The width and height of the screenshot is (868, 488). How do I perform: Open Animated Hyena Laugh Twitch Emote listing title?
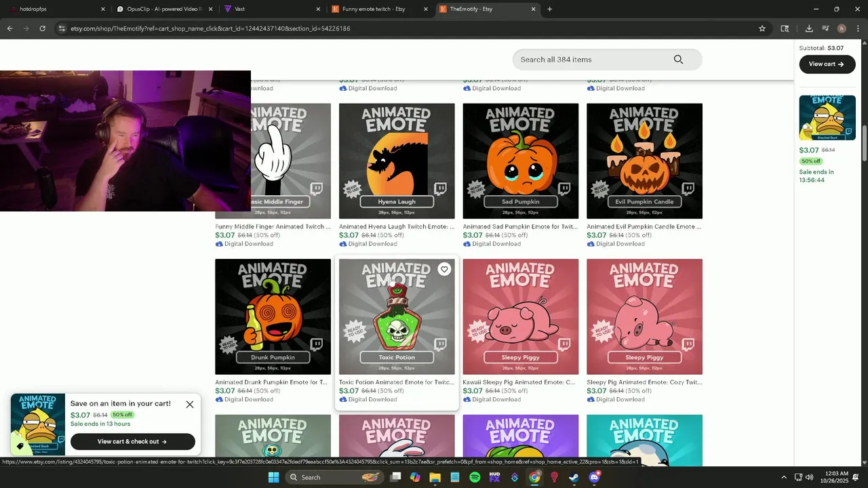[397, 226]
